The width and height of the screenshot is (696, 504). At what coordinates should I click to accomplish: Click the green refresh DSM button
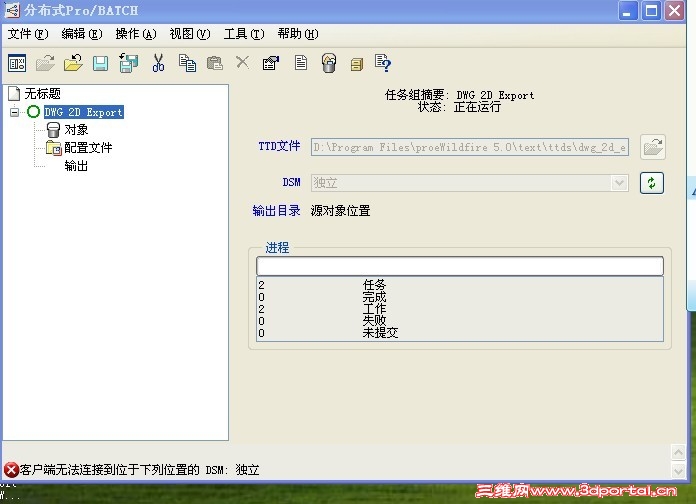pyautogui.click(x=652, y=183)
